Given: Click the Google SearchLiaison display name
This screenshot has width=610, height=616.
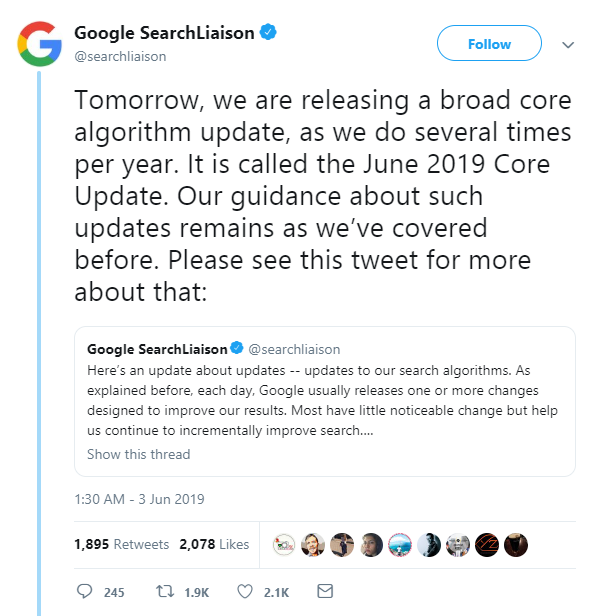Looking at the screenshot, I should [164, 33].
